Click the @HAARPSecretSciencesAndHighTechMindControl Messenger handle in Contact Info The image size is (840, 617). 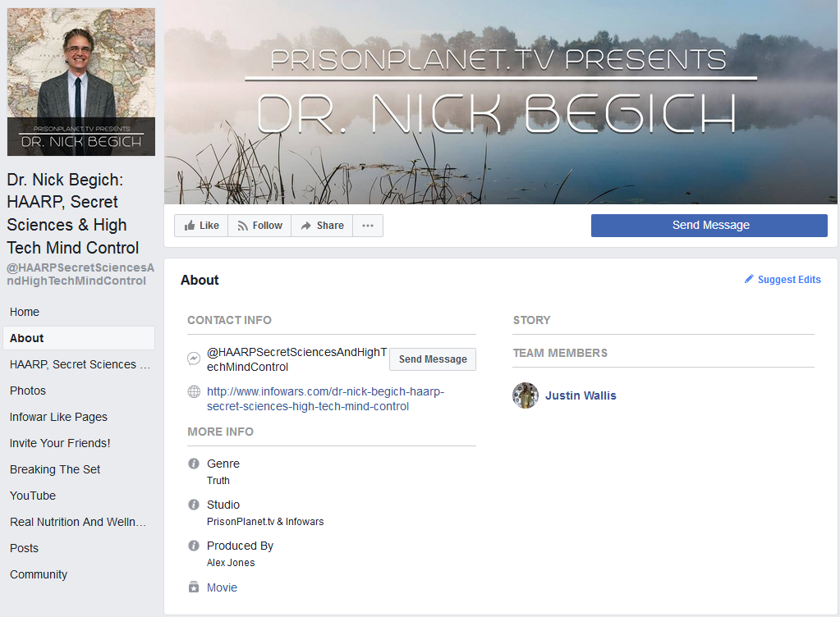tap(296, 359)
